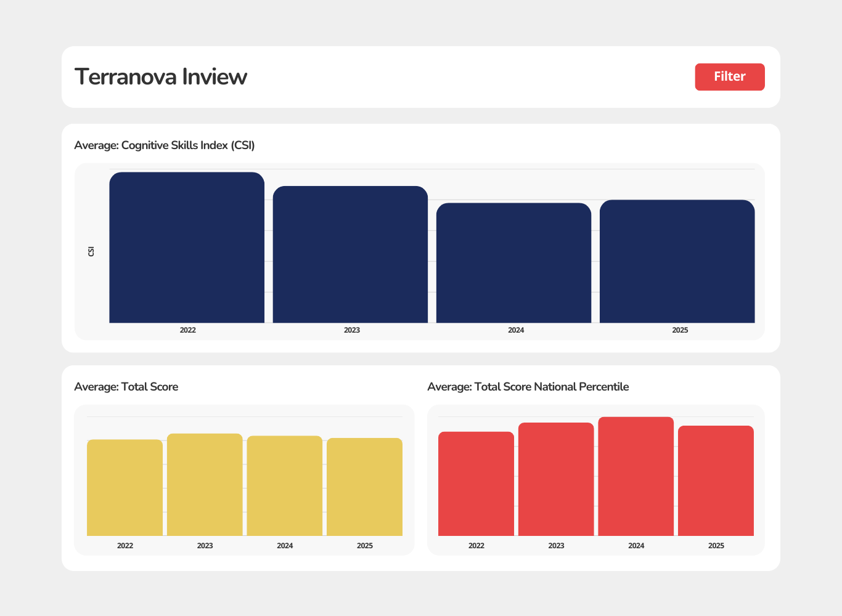Viewport: 842px width, 616px height.
Task: Click the Terranova Inview page title
Action: [161, 77]
